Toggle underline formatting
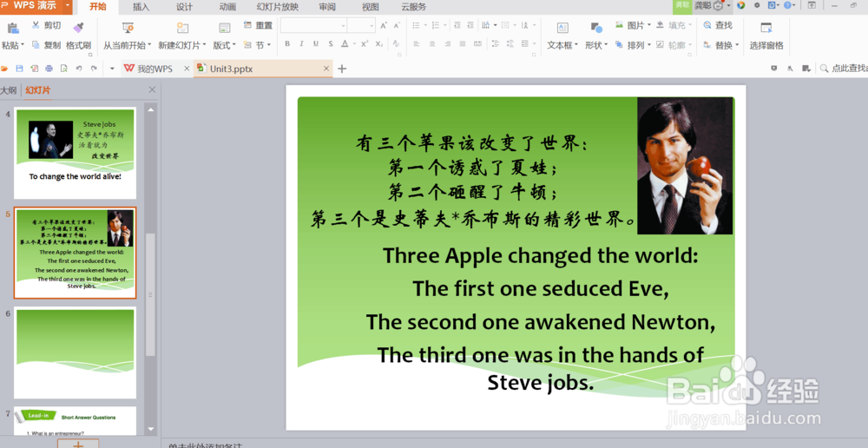This screenshot has width=868, height=448. click(316, 43)
